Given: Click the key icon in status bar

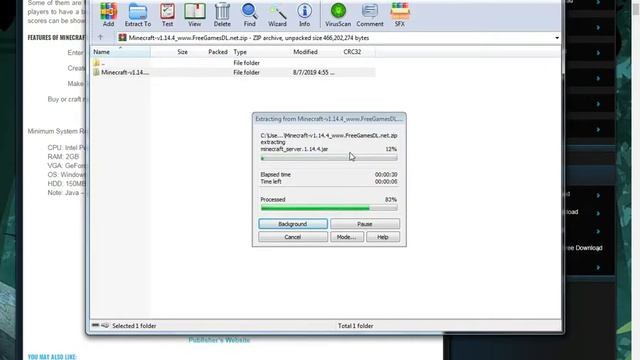Looking at the screenshot, I should coord(105,325).
